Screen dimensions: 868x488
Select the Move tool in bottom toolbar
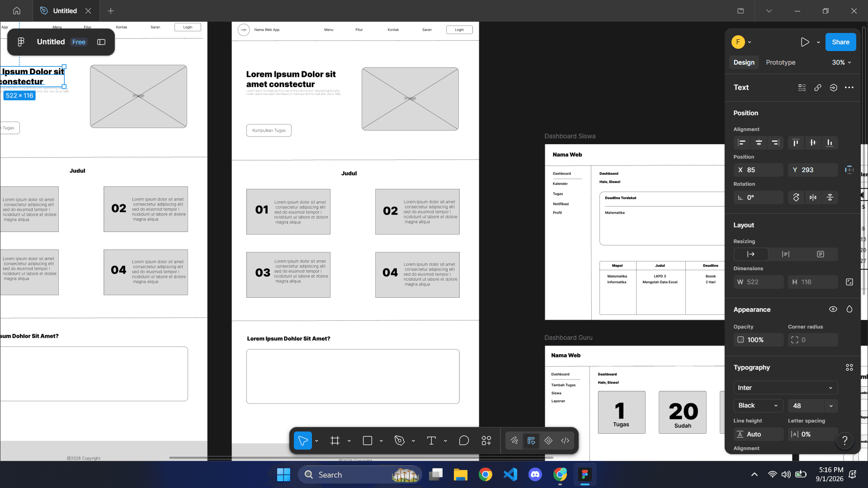[302, 441]
